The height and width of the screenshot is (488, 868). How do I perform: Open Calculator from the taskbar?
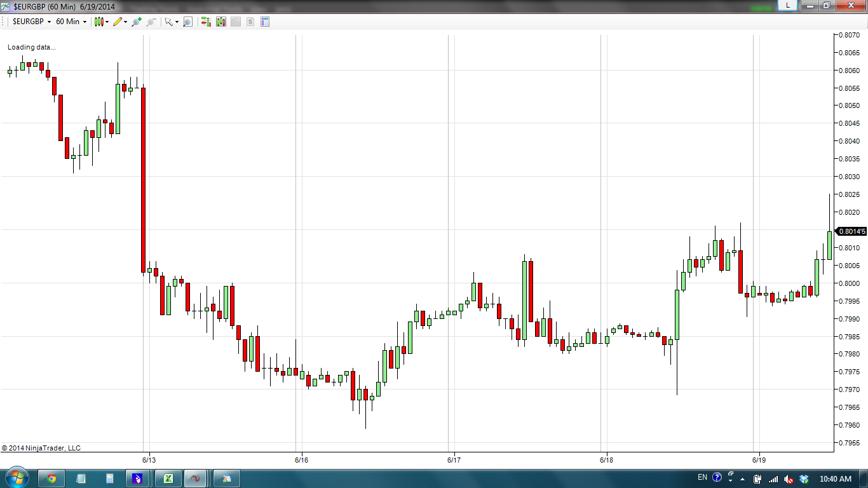(110, 478)
